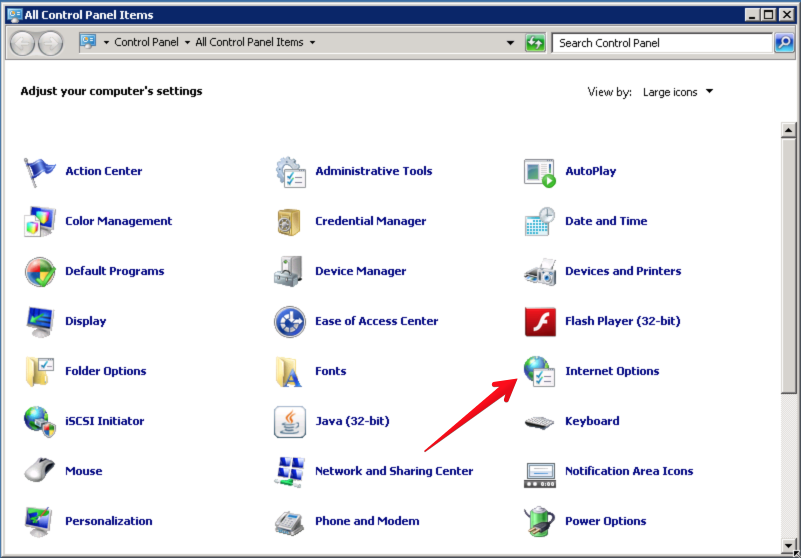This screenshot has height=558, width=801.
Task: Open the Devices and Printers link
Action: click(623, 271)
